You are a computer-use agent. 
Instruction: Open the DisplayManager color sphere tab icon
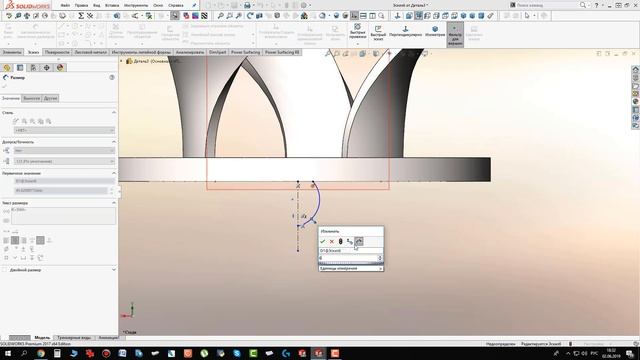(60, 68)
